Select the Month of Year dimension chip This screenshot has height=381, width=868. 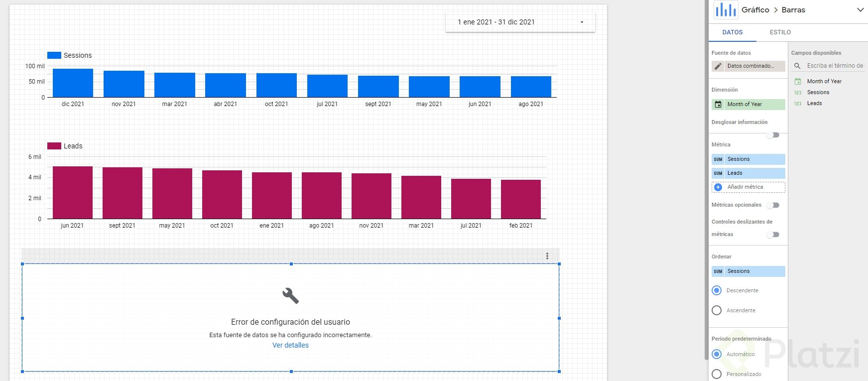tap(748, 105)
